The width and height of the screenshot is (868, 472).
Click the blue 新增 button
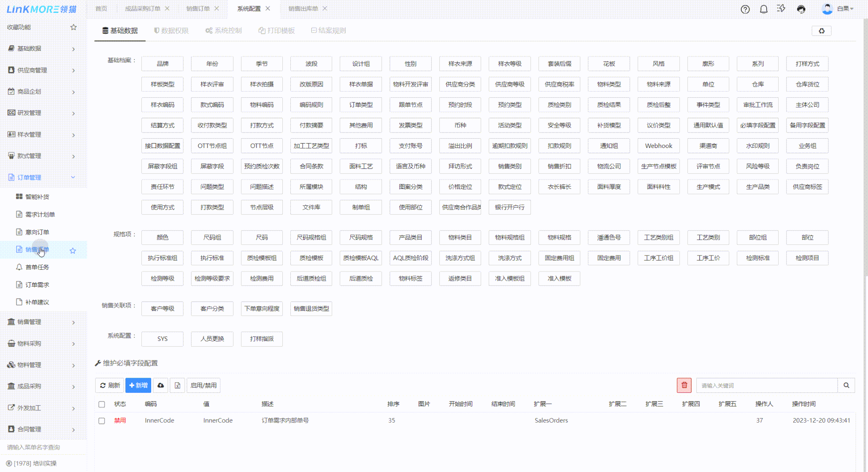tap(138, 385)
